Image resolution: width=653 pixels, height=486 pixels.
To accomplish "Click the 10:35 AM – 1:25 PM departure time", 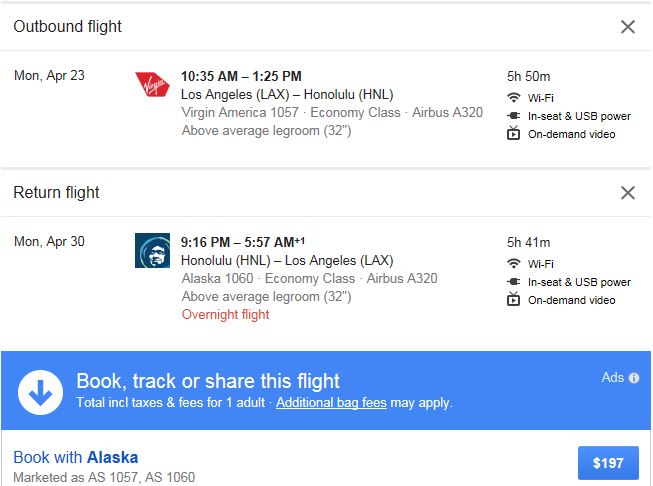I will coord(241,76).
